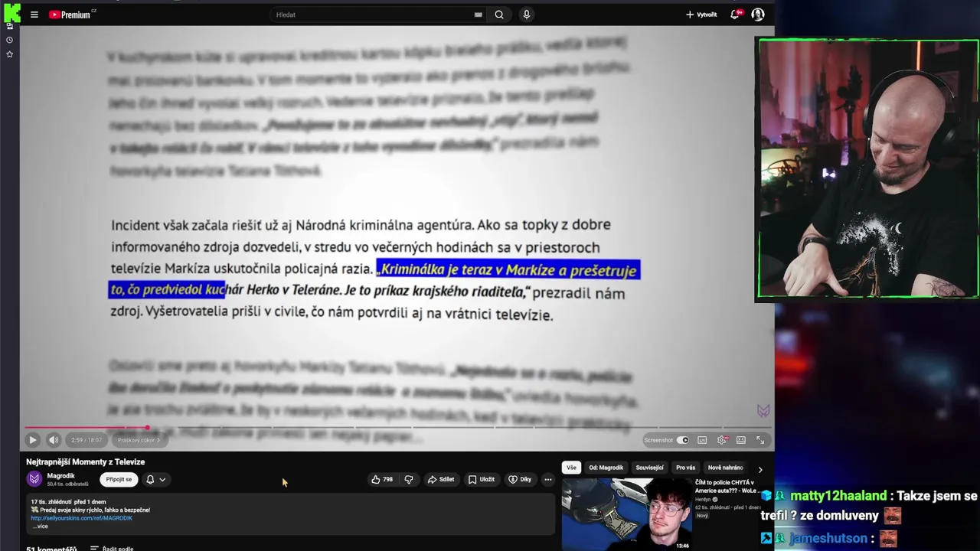Open the Magrodik channel avatar
Image resolution: width=980 pixels, height=551 pixels.
(x=34, y=479)
